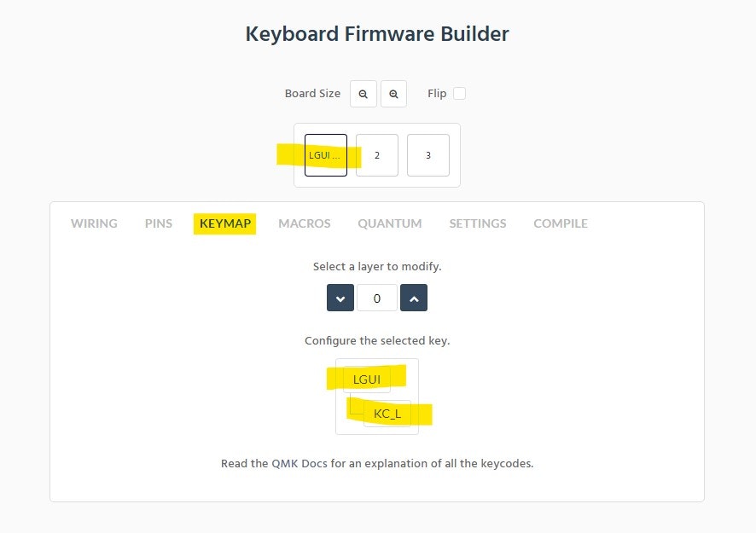The width and height of the screenshot is (756, 533).
Task: Select key 3 on the board
Action: 428,155
